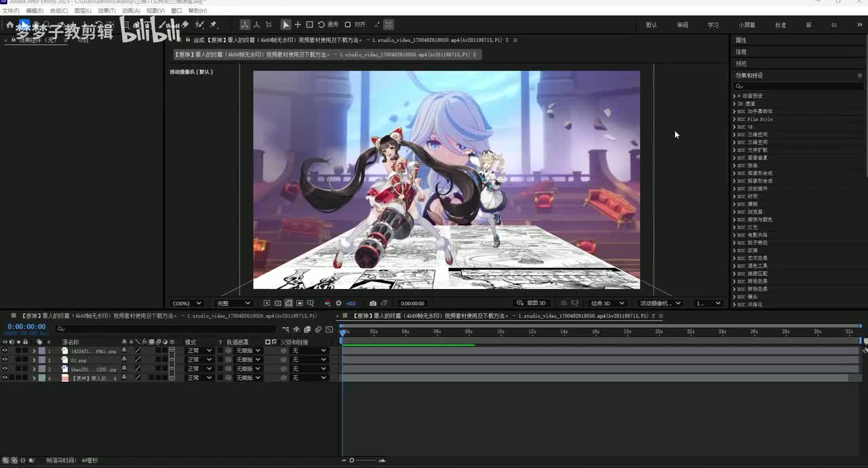Select the anchor move cross tool
Screen dimensions: 868x468
coord(298,24)
